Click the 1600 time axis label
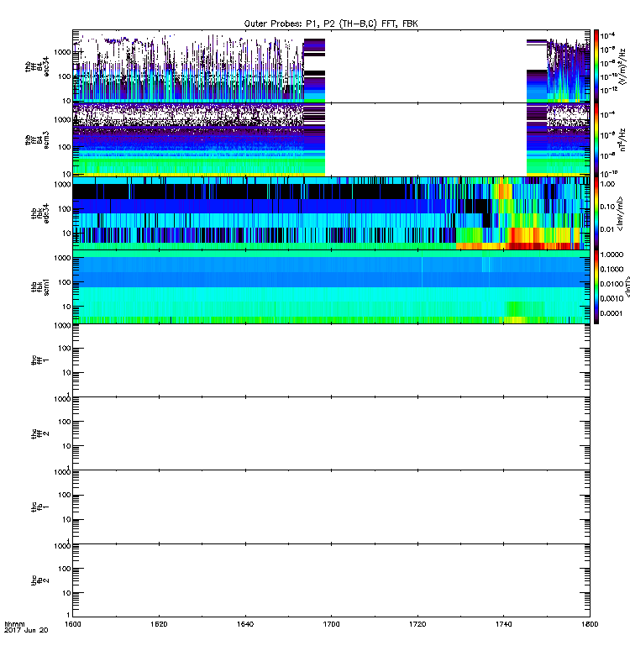Image resolution: width=630 pixels, height=672 pixels. [72, 624]
